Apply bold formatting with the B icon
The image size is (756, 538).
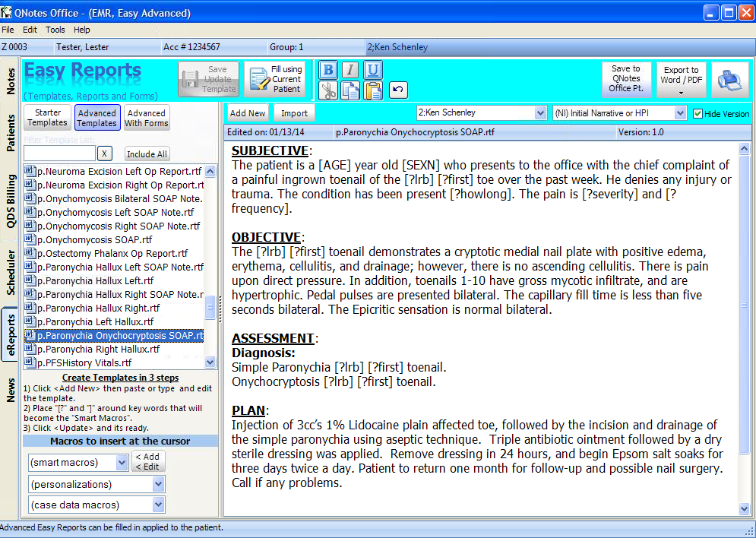coord(327,70)
